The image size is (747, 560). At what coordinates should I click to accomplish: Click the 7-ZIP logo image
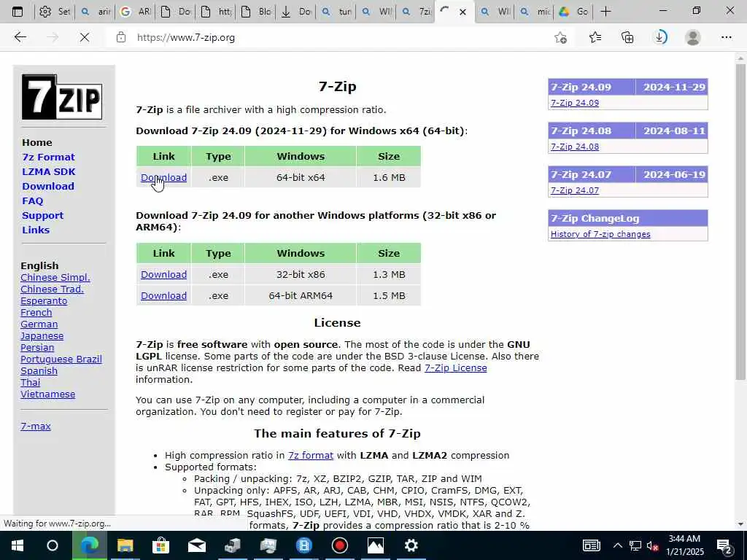click(x=62, y=97)
